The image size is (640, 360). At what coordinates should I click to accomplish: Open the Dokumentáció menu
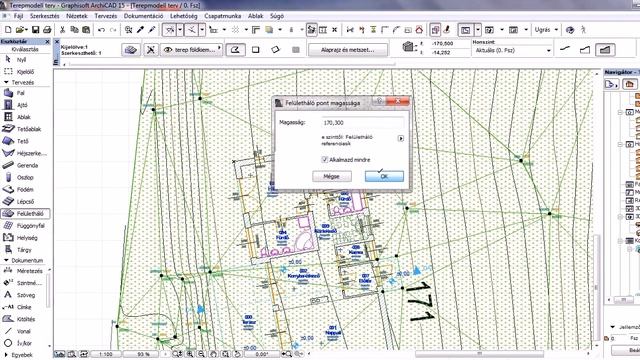pos(144,16)
